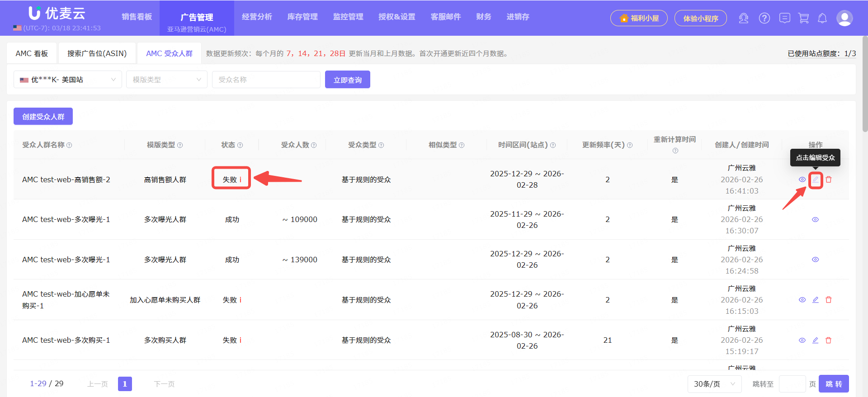Click help icon beside 模版类型 header
The height and width of the screenshot is (397, 868).
pos(180,145)
